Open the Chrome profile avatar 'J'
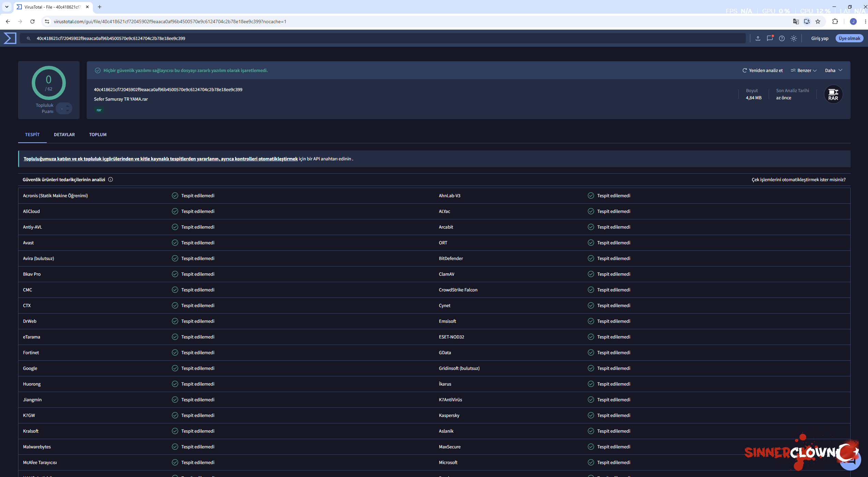The width and height of the screenshot is (868, 477). 853,21
